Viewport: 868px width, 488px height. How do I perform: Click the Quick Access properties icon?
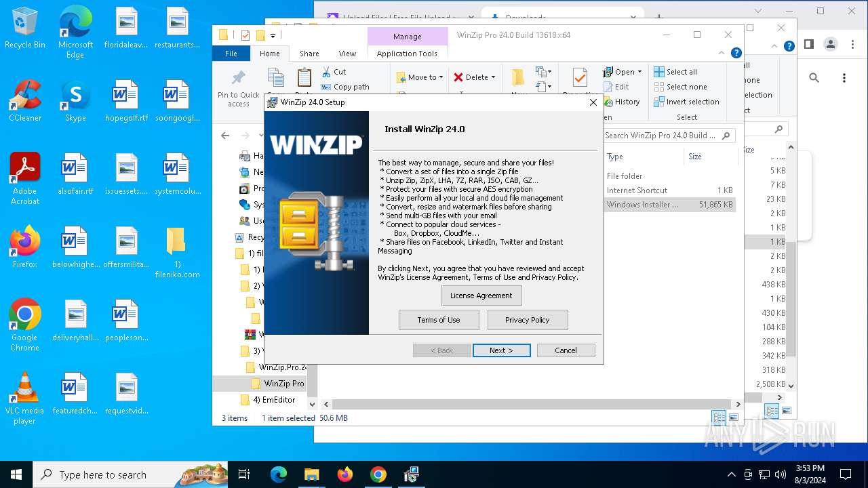(245, 35)
